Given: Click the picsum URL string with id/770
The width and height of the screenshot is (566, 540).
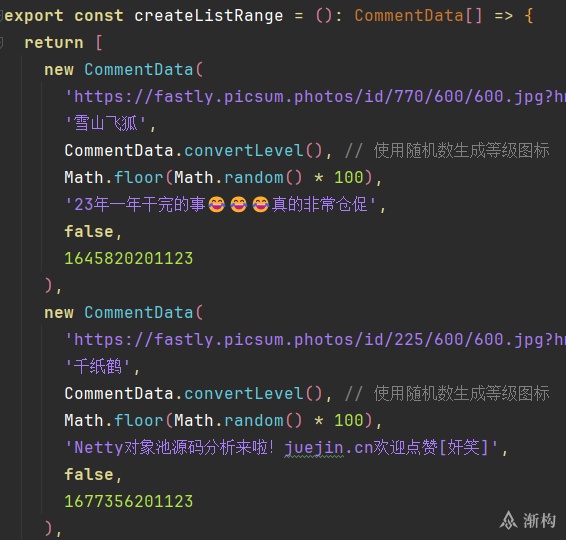Looking at the screenshot, I should click(315, 97).
